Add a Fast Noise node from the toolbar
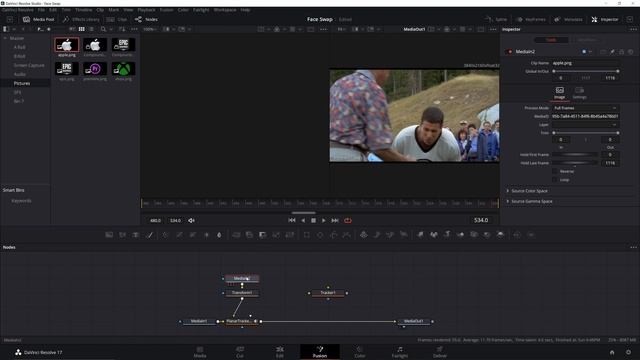Viewport: 640px width, 360px height. (x=122, y=235)
